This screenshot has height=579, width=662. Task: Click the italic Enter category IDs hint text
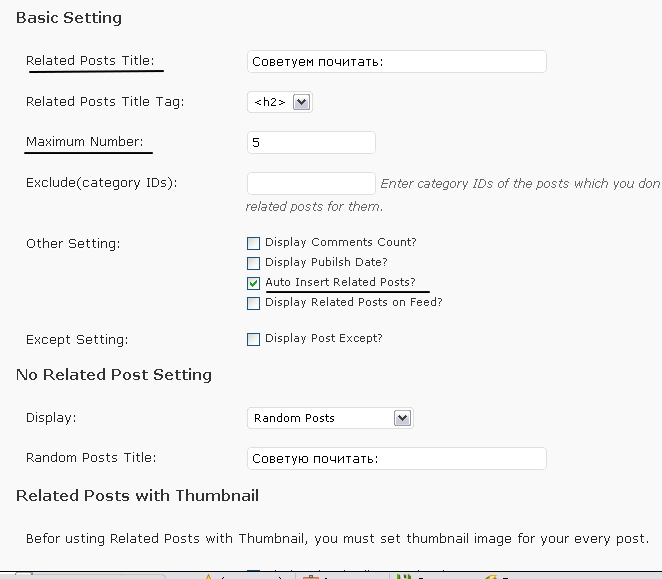[x=520, y=184]
